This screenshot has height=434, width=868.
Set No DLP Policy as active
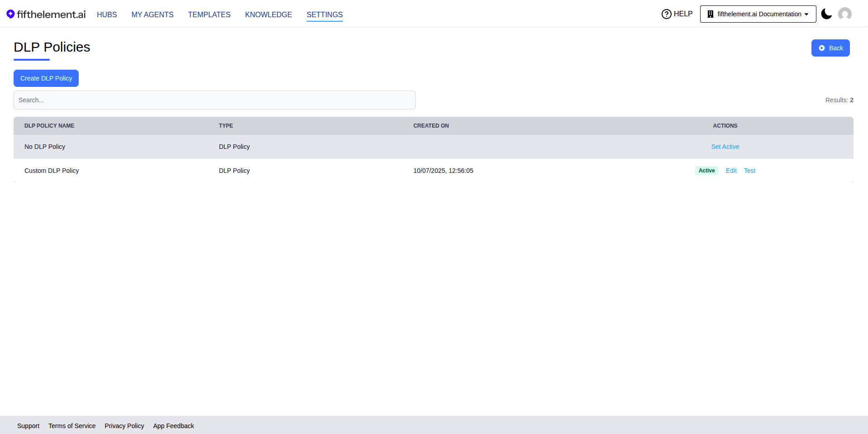725,147
